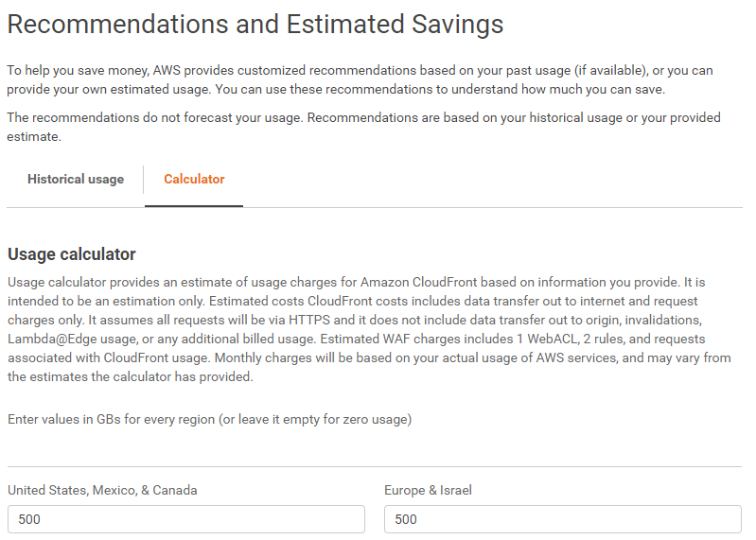Click the United States, Mexico, & Canada label

[x=102, y=491]
